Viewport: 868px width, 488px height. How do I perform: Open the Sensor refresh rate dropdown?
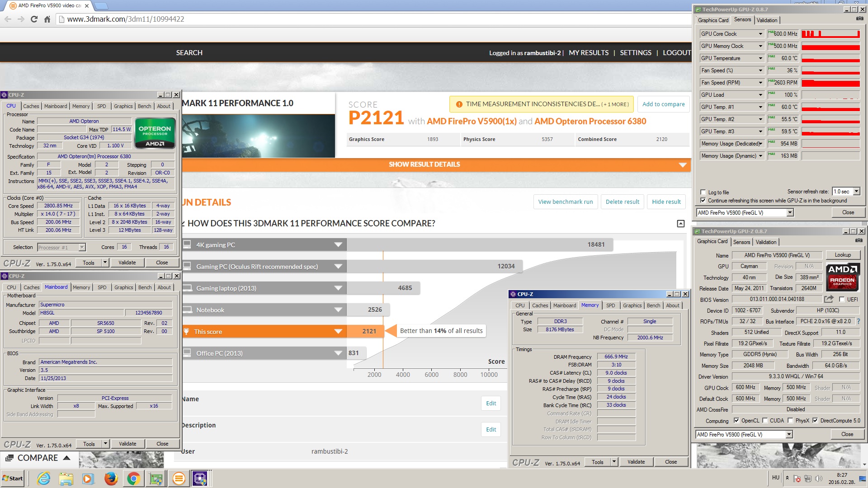(856, 192)
